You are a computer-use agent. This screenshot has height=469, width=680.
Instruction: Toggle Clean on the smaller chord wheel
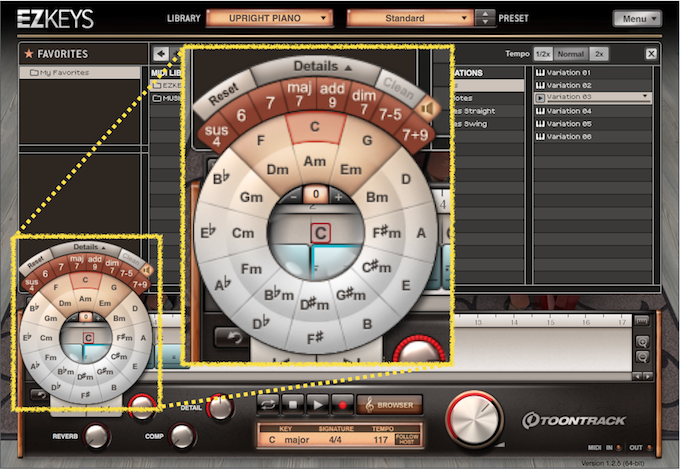click(x=132, y=258)
